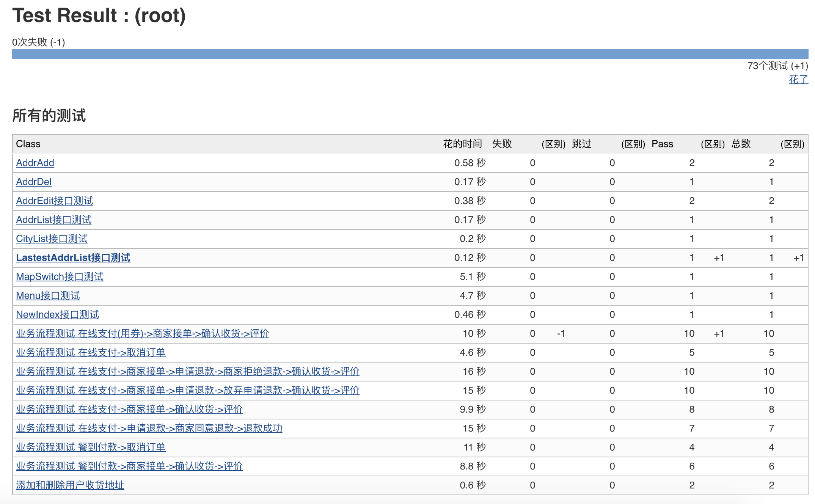Image resolution: width=815 pixels, height=504 pixels.
Task: Open the bold LastestAddrList接口测试 link
Action: pyautogui.click(x=73, y=257)
